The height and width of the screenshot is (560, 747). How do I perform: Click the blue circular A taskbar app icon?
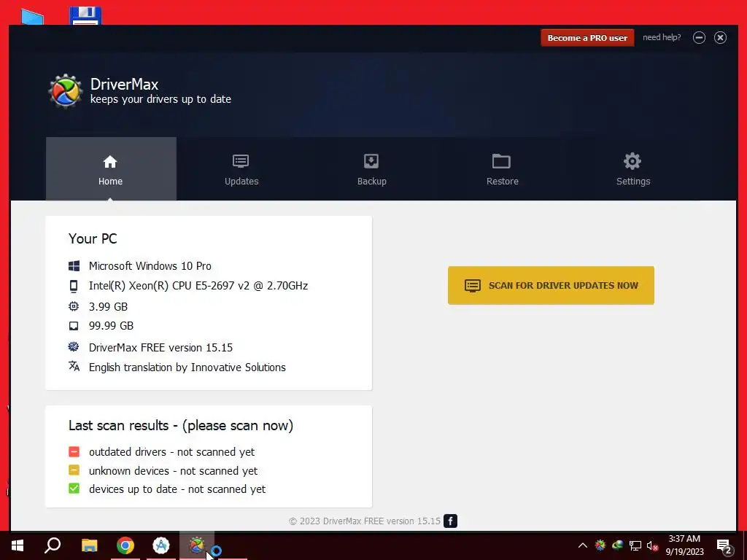click(161, 545)
